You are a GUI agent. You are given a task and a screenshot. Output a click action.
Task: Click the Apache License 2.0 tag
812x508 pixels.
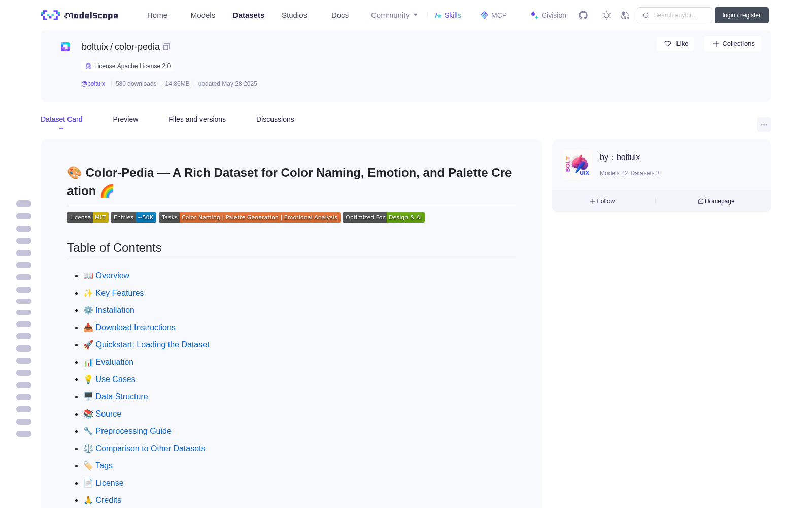point(127,66)
